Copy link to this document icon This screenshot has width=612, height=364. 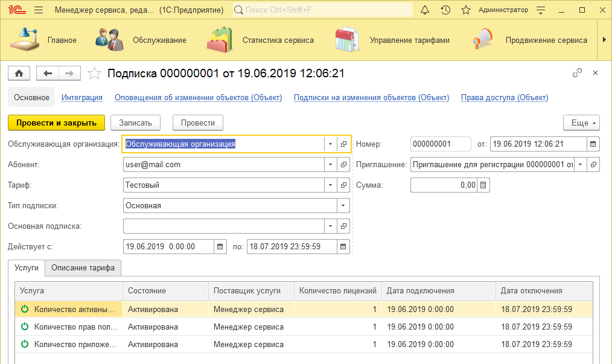577,73
